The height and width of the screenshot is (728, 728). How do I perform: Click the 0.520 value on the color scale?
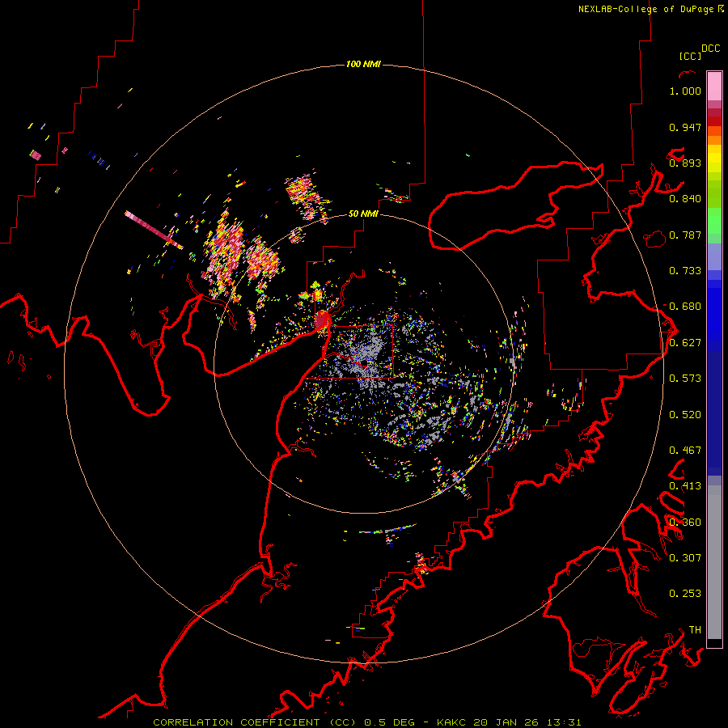point(685,415)
